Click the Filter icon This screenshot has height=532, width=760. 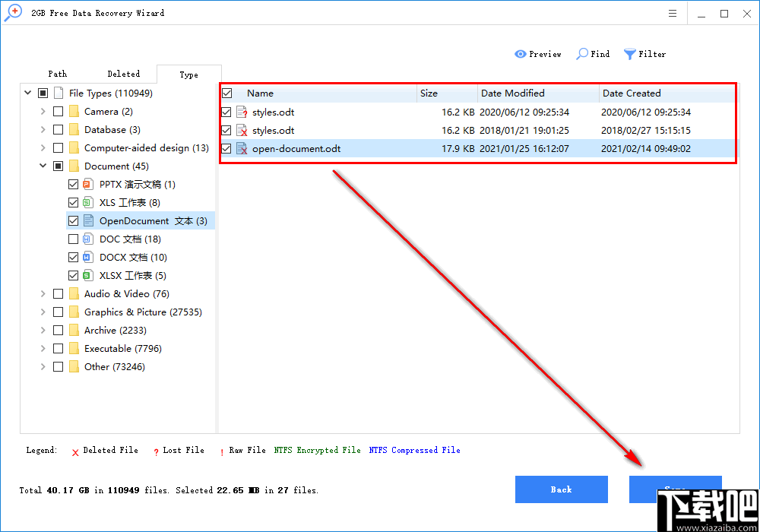tap(629, 54)
